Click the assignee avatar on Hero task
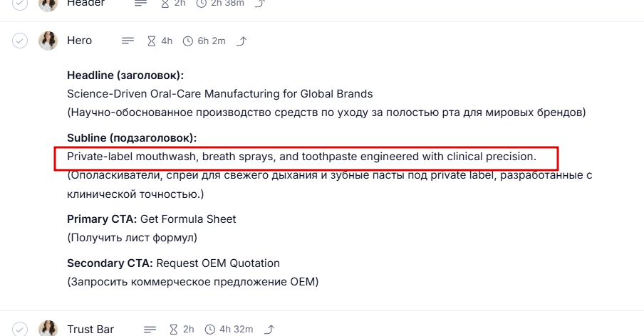 click(48, 41)
